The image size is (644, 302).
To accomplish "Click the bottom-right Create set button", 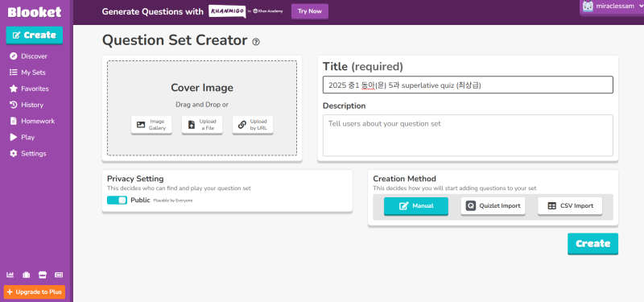I will [592, 244].
